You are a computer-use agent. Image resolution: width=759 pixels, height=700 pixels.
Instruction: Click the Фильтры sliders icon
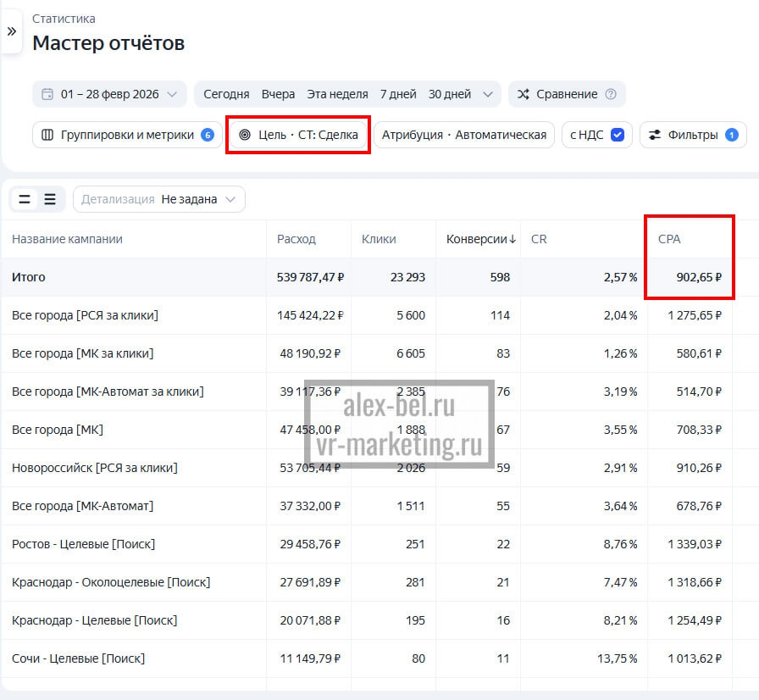pyautogui.click(x=654, y=135)
